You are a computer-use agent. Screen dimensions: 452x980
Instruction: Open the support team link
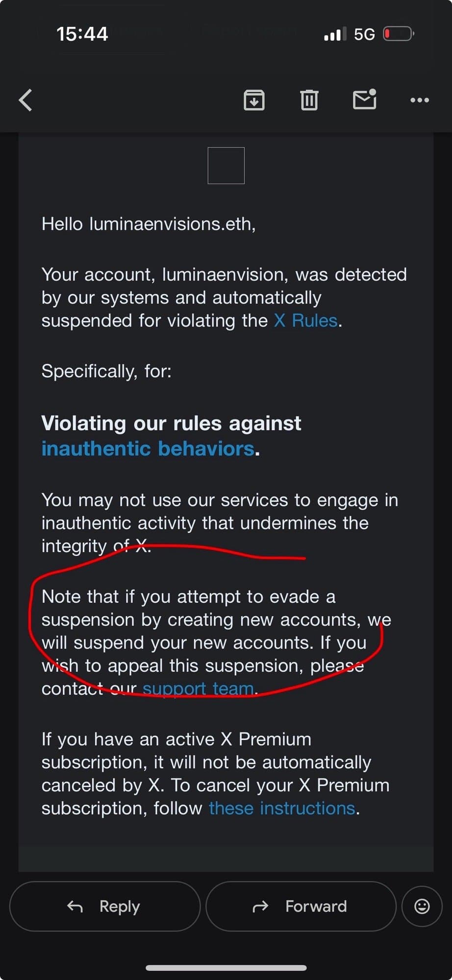pyautogui.click(x=198, y=688)
